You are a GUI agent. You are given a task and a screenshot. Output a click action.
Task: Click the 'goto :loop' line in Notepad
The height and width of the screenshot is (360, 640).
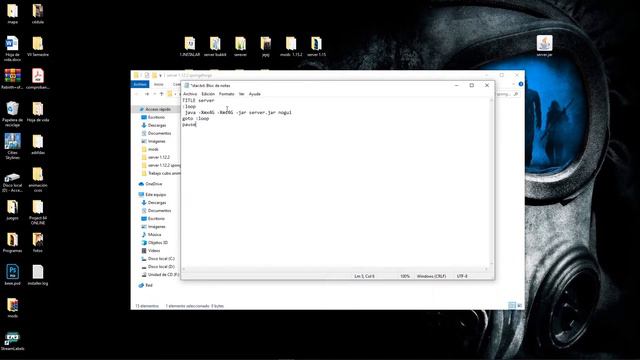coord(196,118)
